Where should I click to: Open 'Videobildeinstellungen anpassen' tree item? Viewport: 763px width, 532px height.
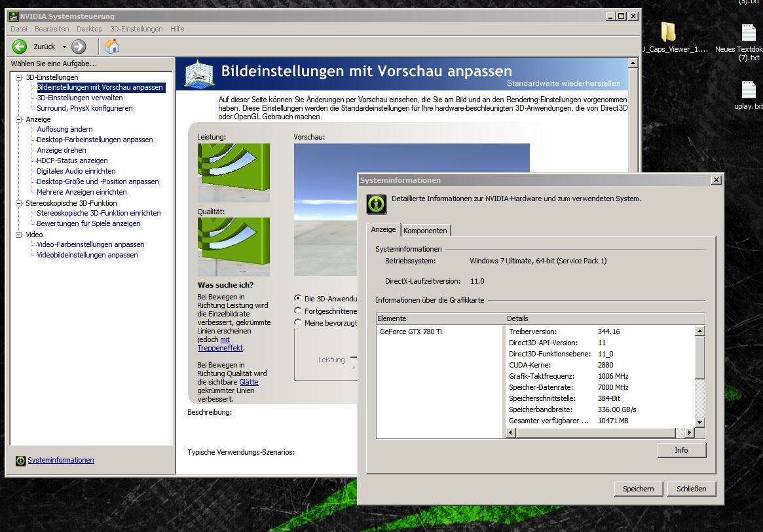(88, 255)
